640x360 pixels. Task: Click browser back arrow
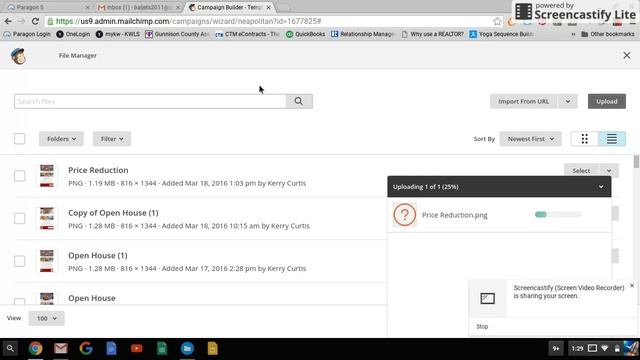(8, 21)
